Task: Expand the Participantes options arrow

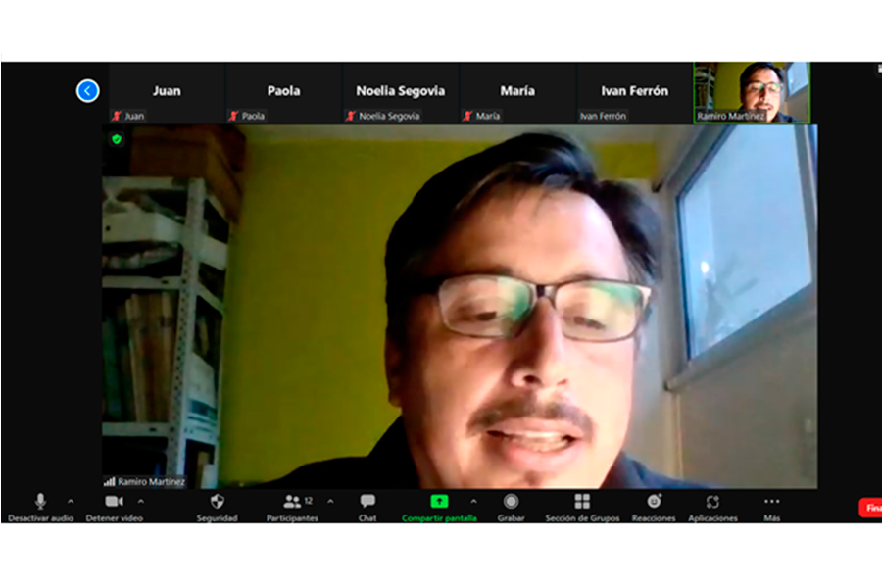Action: [330, 501]
